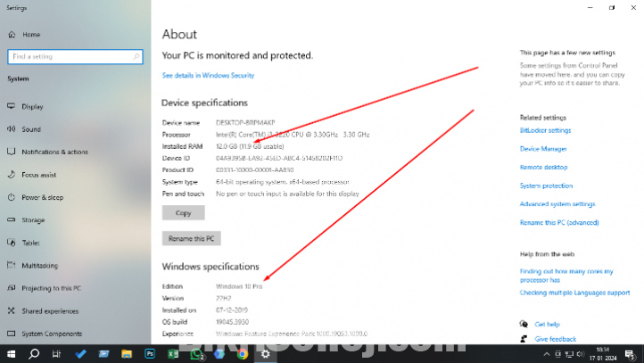Open Sound settings
This screenshot has width=644, height=363.
31,129
